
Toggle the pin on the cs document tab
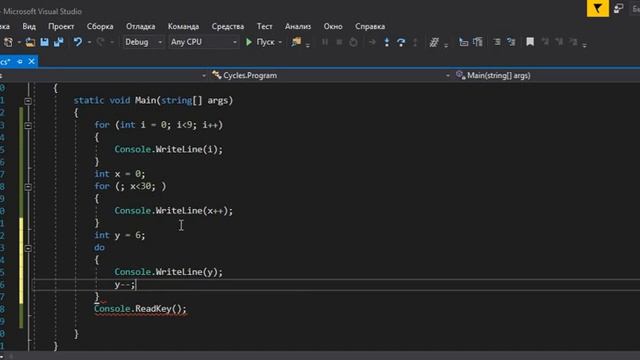coord(20,62)
